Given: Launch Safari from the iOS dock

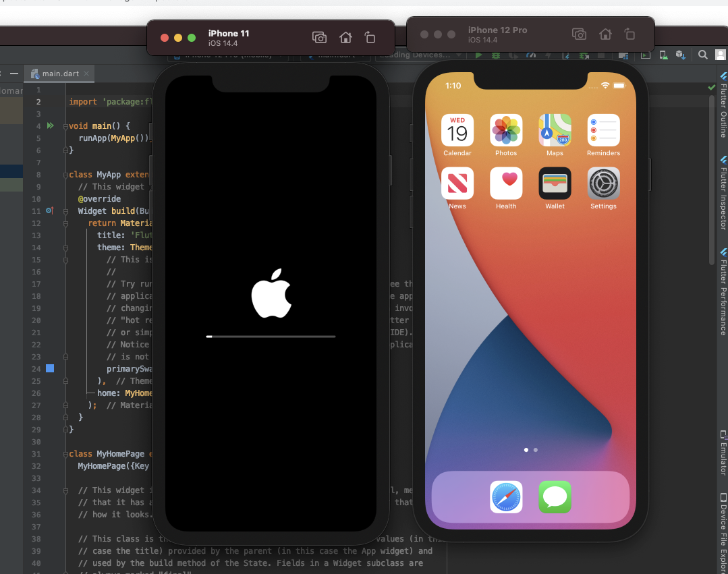Looking at the screenshot, I should [506, 497].
